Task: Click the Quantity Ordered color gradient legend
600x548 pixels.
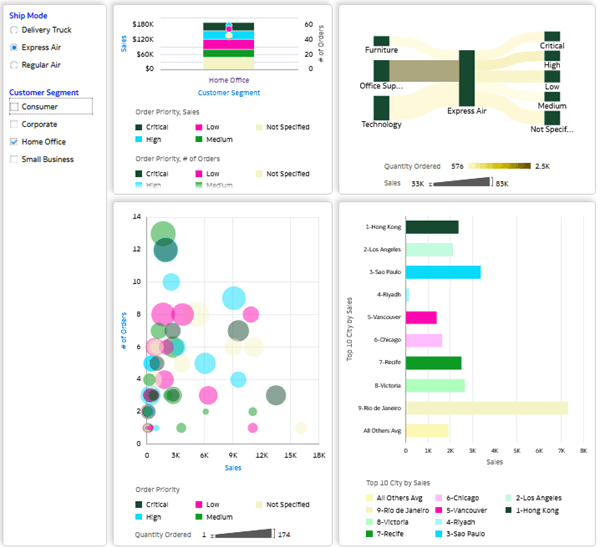Action: (x=499, y=166)
